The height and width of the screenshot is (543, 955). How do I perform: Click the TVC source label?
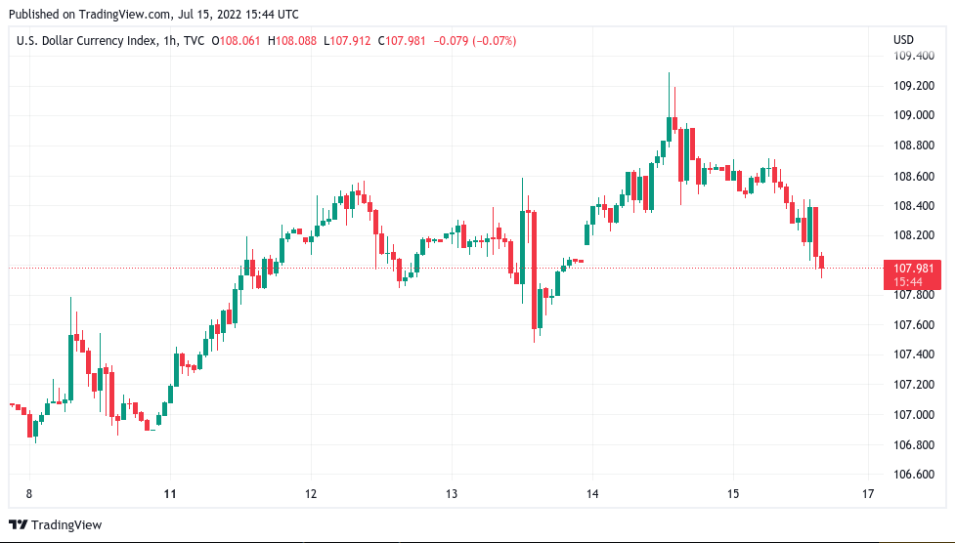tap(194, 41)
